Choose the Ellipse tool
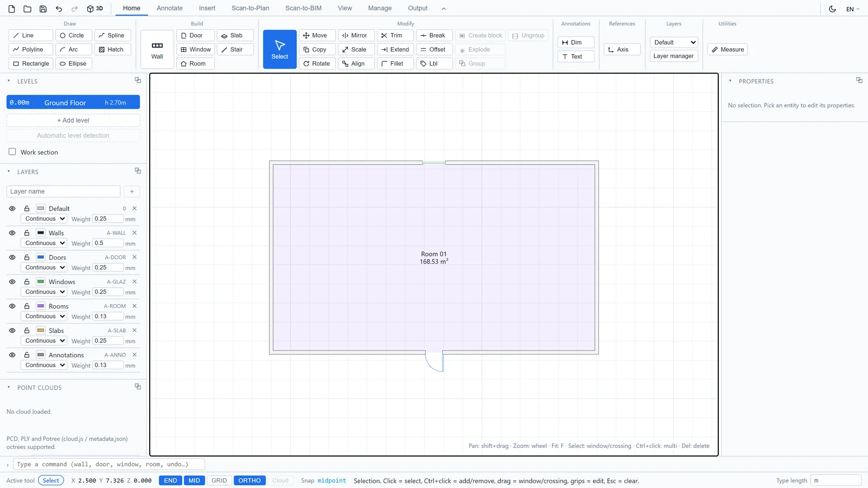The image size is (868, 488). (x=73, y=63)
